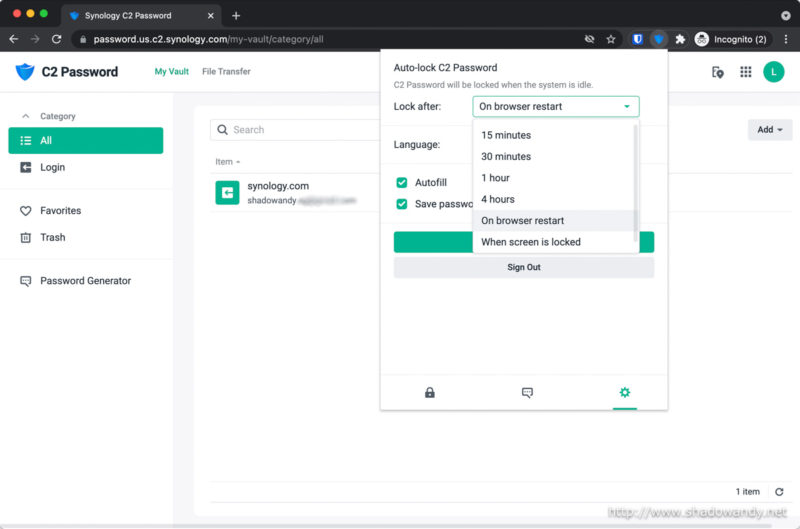The image size is (800, 529).
Task: Open the synology.com login entry icon
Action: pyautogui.click(x=227, y=192)
